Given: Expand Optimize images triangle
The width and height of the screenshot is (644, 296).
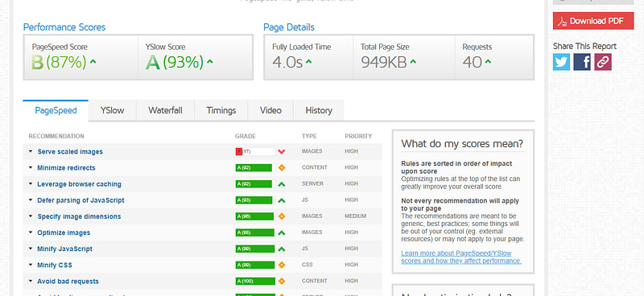Looking at the screenshot, I should (x=31, y=232).
